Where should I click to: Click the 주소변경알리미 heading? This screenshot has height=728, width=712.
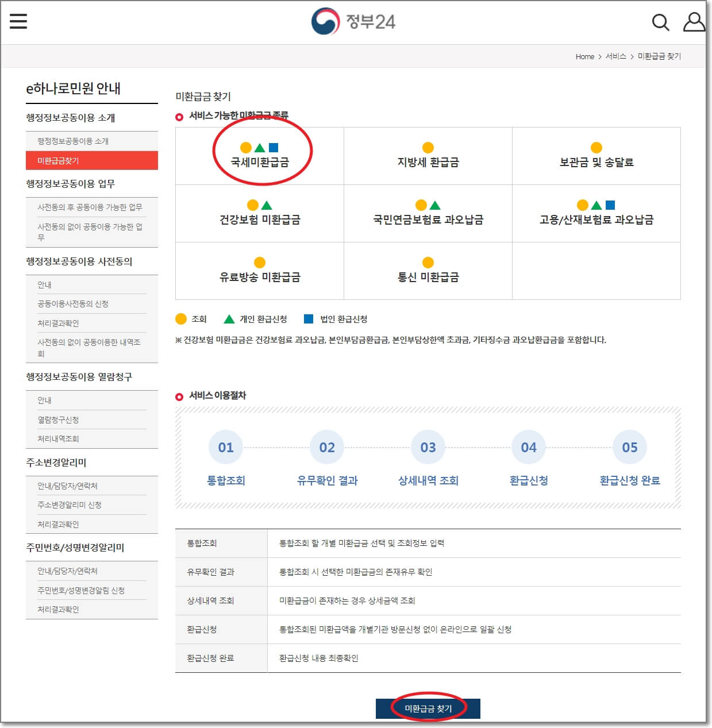(56, 463)
